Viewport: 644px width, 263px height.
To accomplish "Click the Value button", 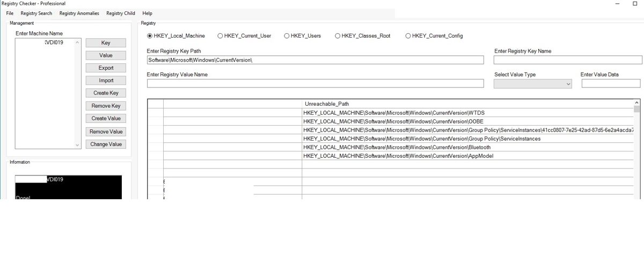I will [106, 55].
